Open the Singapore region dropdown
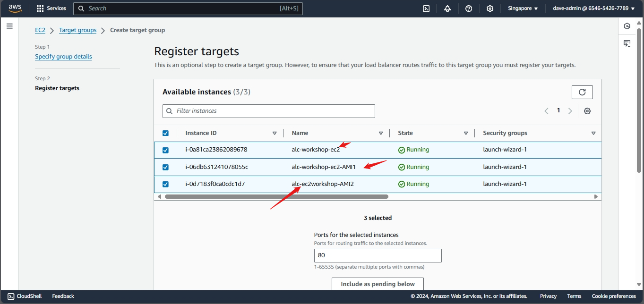The image size is (644, 304). pyautogui.click(x=523, y=8)
